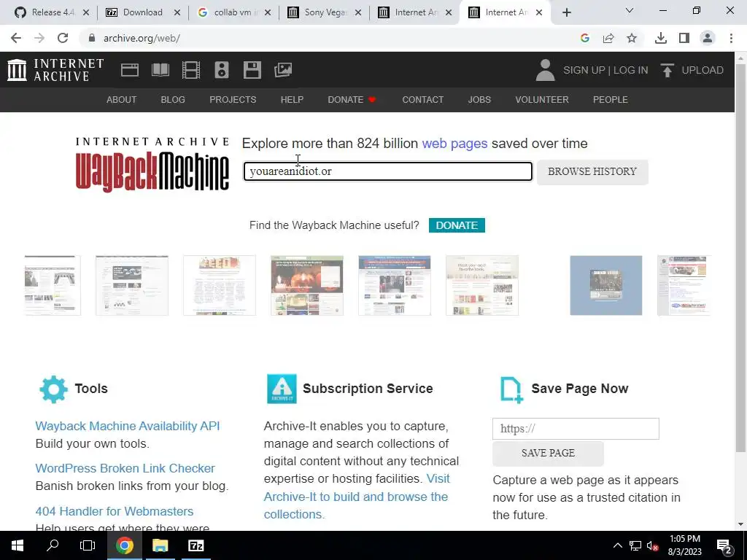Open the Chrome profile icon

tap(708, 38)
